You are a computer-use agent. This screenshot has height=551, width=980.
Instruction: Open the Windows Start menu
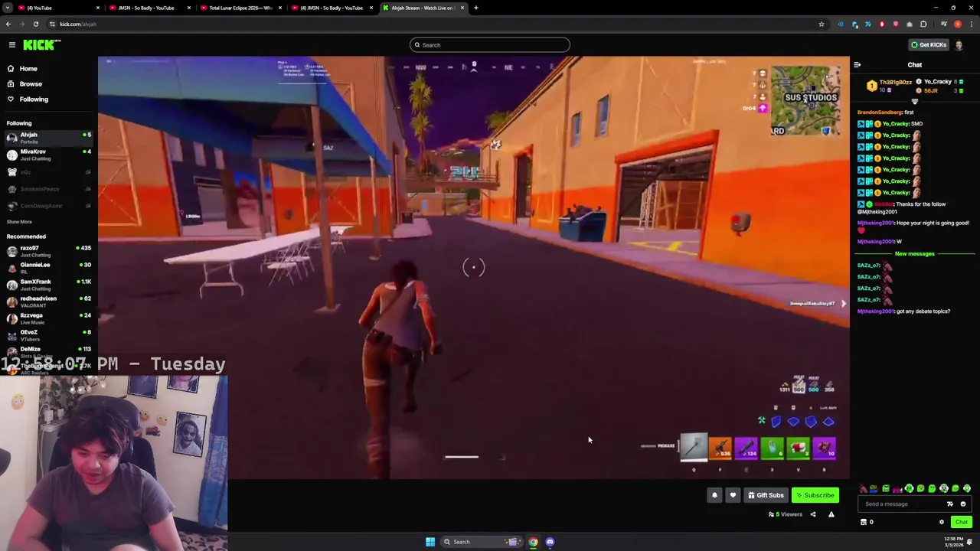(x=430, y=542)
